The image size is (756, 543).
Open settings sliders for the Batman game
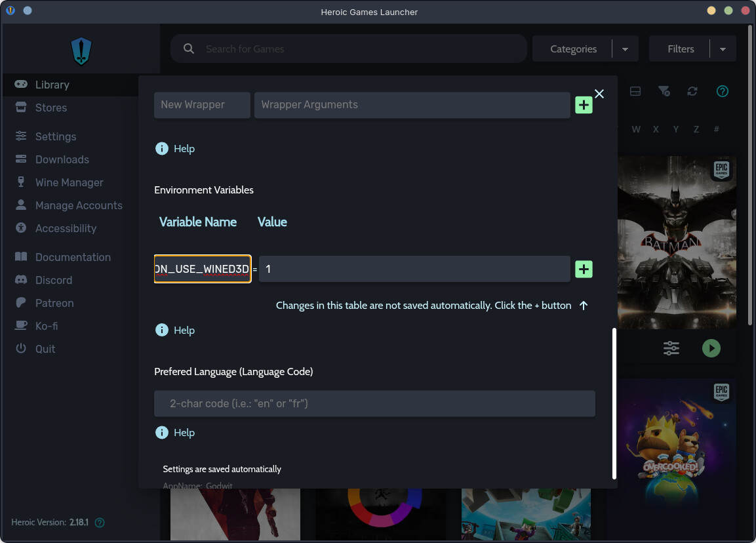pyautogui.click(x=671, y=348)
